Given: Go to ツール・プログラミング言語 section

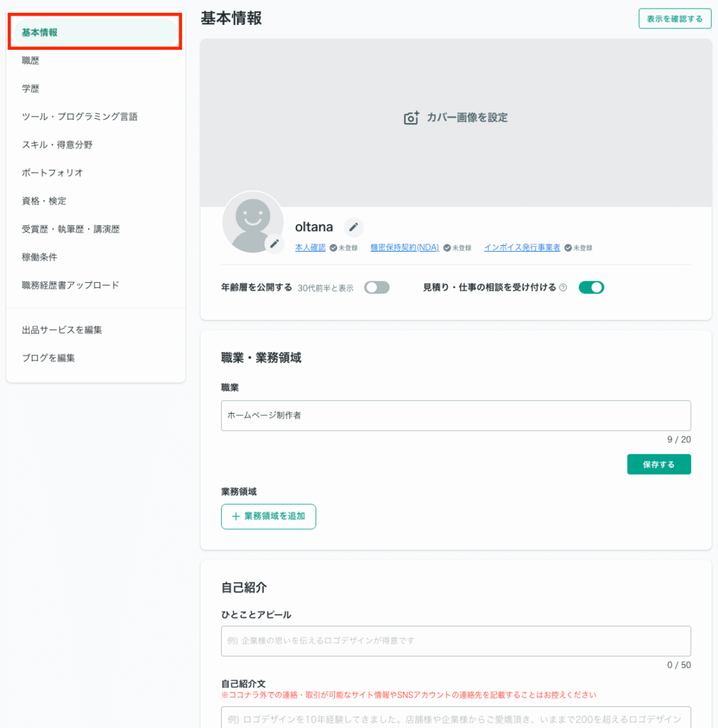Looking at the screenshot, I should (80, 117).
